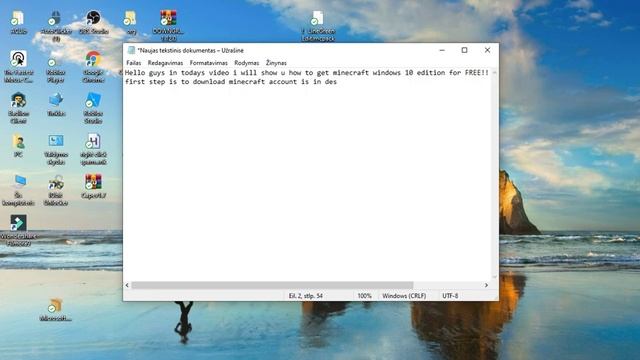Select the file icon with letter H
This screenshot has width=640, height=360.
(x=93, y=149)
